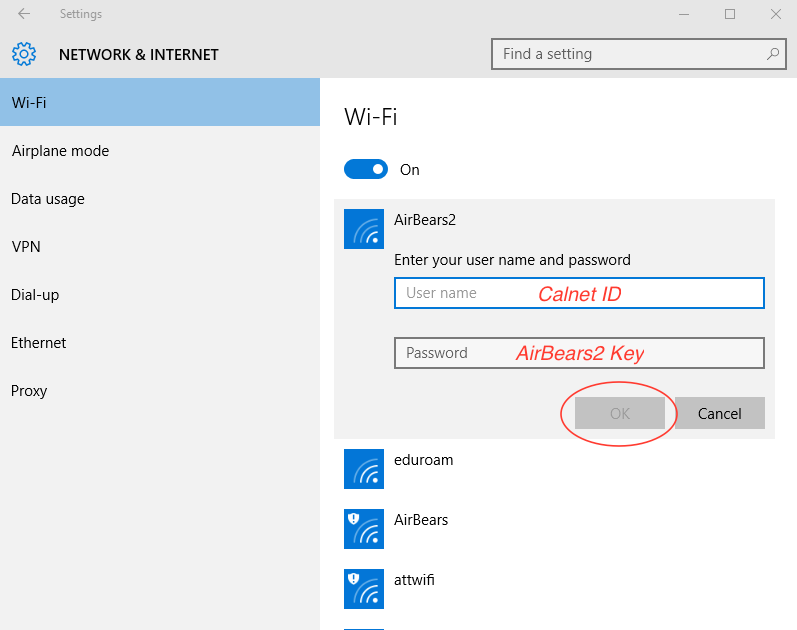Click the search magnifier icon

[773, 54]
